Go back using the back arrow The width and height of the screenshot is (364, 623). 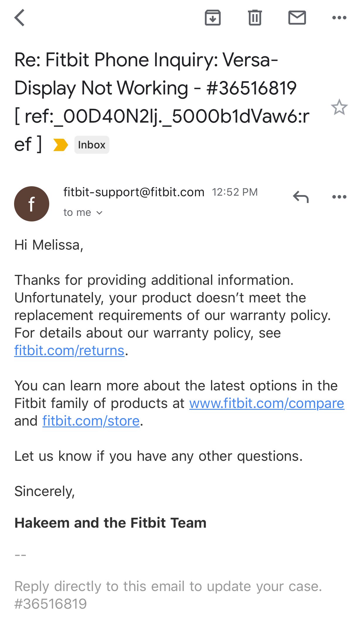click(19, 18)
